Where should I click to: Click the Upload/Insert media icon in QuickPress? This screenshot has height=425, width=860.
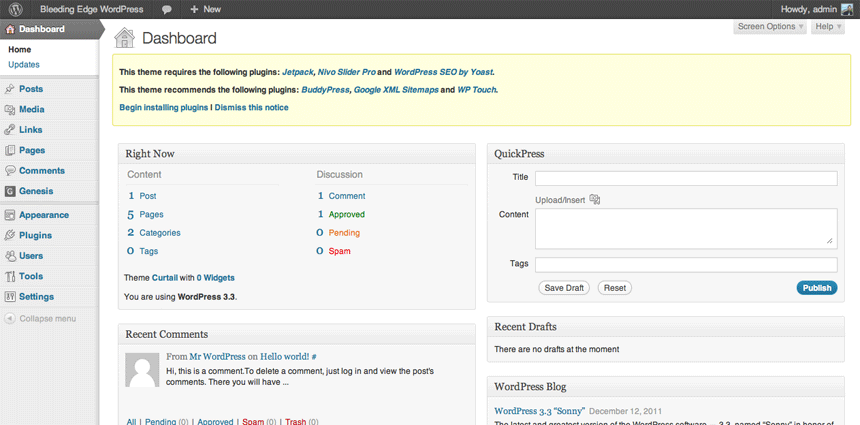(x=595, y=199)
